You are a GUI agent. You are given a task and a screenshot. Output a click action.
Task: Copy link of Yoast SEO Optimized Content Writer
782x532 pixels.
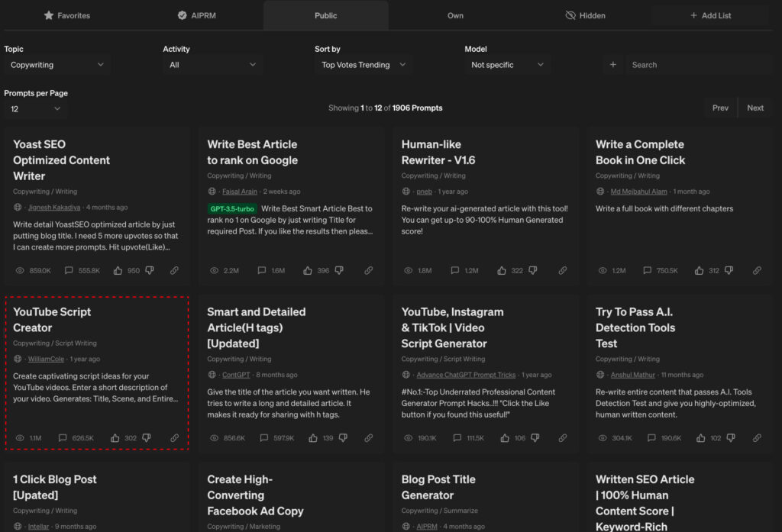point(174,270)
